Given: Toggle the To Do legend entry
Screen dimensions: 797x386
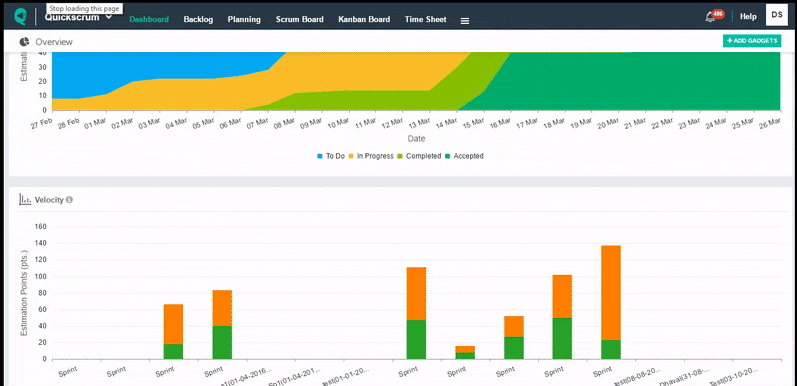Looking at the screenshot, I should pyautogui.click(x=331, y=156).
